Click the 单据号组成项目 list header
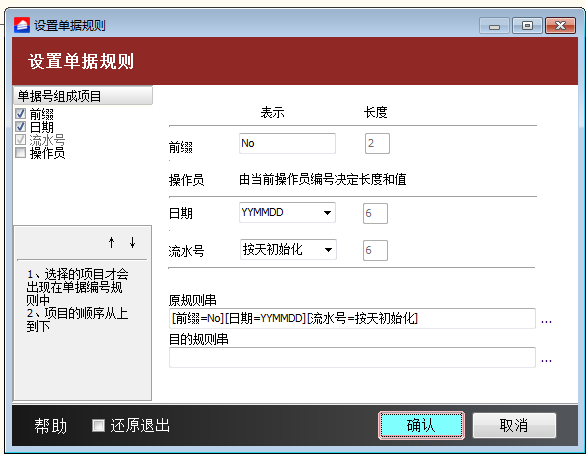The image size is (586, 454). 83,96
